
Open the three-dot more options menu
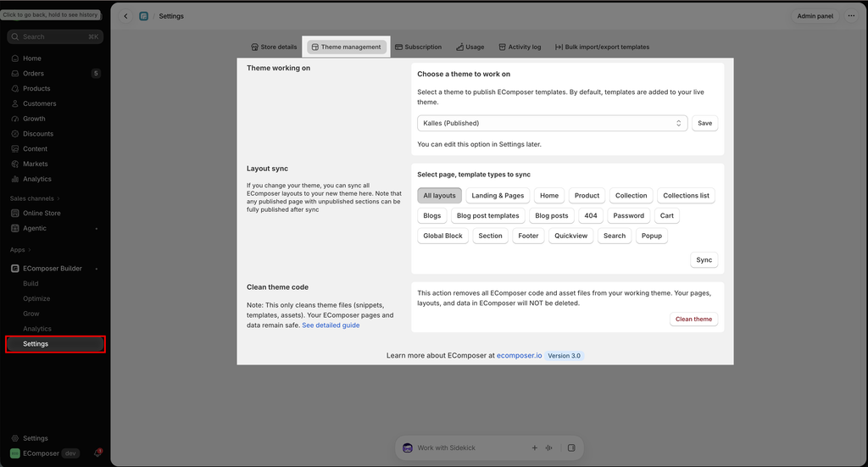tap(851, 16)
